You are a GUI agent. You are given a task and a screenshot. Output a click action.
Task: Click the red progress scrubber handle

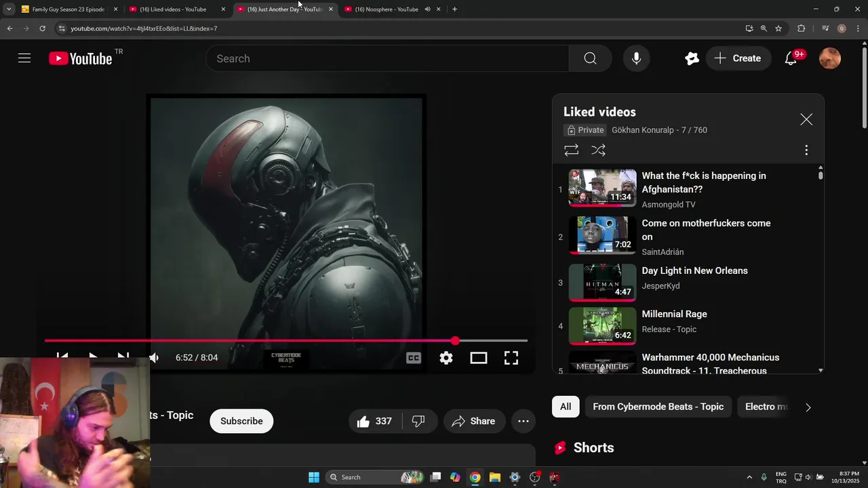tap(455, 341)
